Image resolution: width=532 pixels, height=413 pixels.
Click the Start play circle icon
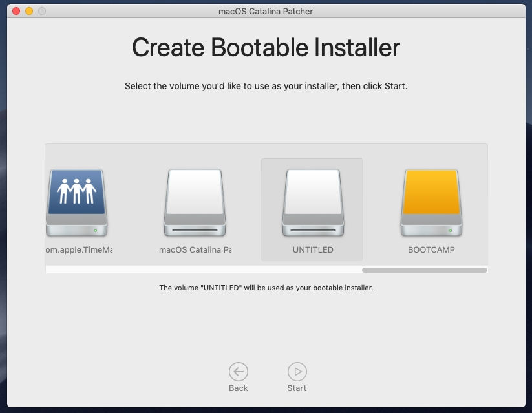click(297, 372)
